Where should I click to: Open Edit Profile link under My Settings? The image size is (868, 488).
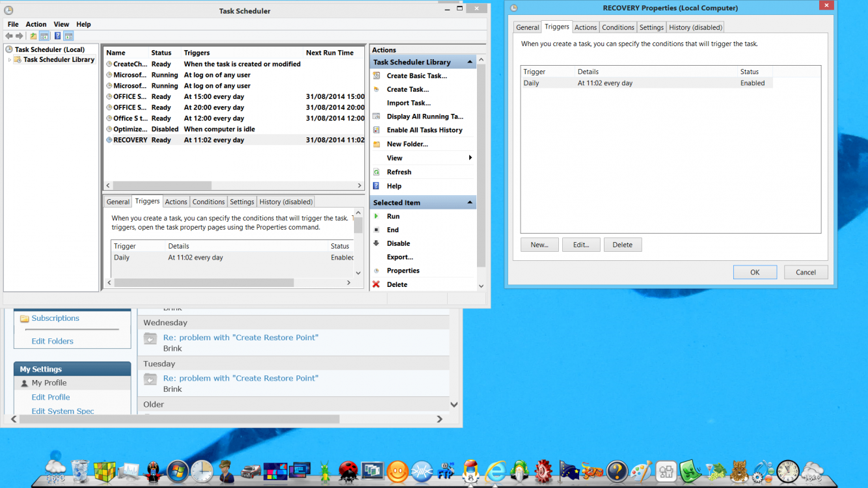pos(51,397)
